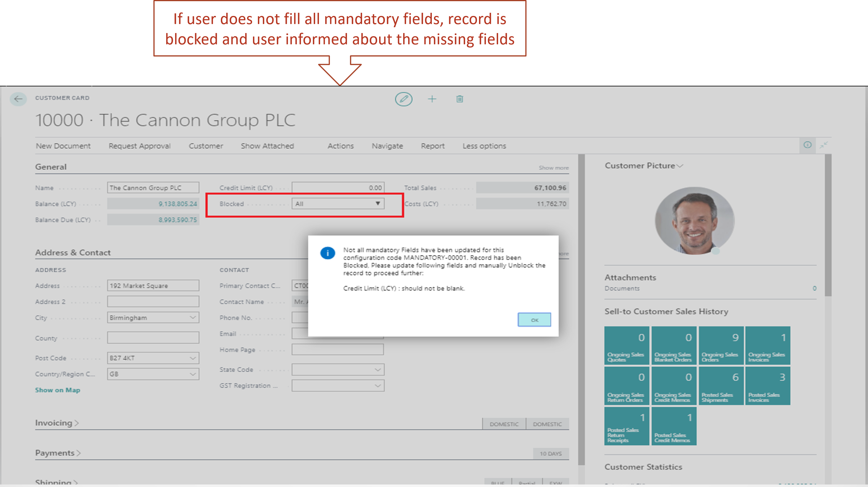Open the City dropdown showing Birmingham
Screen dimensions: 868x487
pos(153,318)
